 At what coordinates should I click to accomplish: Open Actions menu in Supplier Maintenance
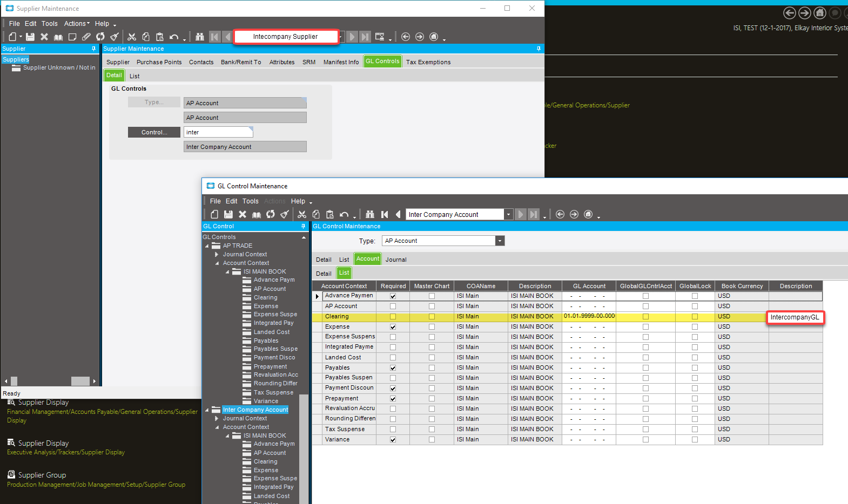point(77,24)
